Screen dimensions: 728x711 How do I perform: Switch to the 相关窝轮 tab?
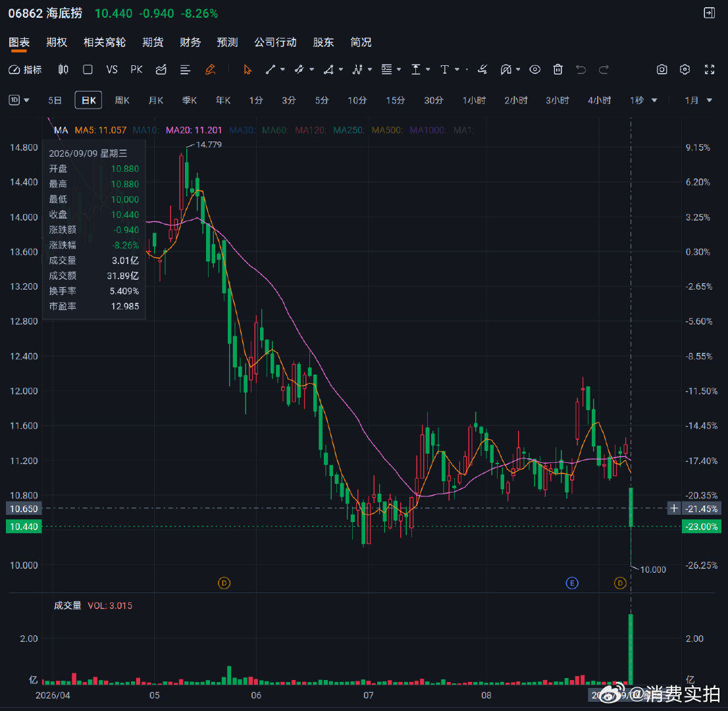click(x=105, y=42)
